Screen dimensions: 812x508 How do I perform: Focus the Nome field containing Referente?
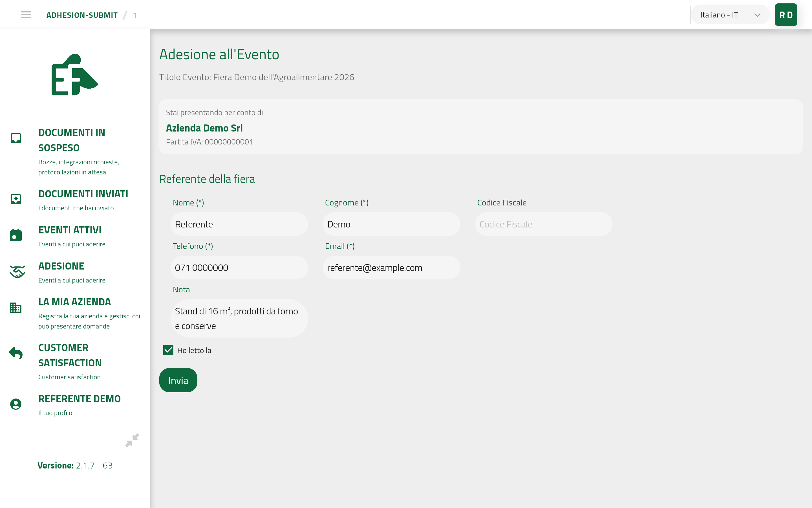point(239,224)
